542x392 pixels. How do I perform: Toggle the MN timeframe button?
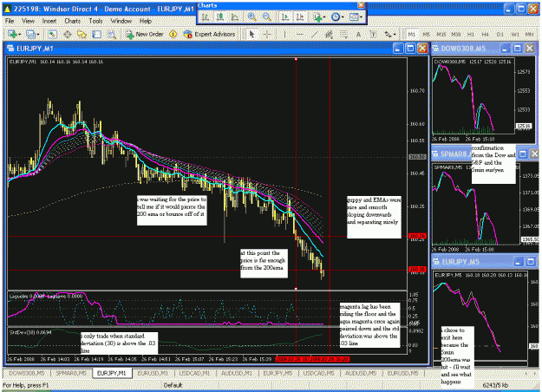(529, 34)
